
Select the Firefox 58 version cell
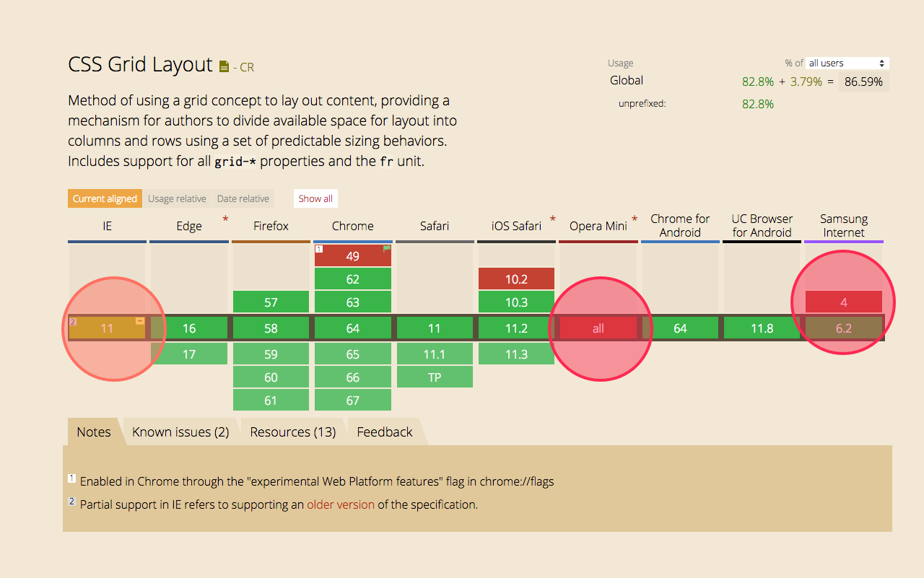coord(271,328)
